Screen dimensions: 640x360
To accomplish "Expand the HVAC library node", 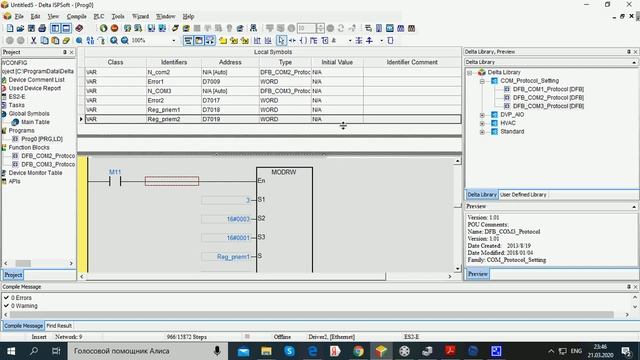I will pyautogui.click(x=482, y=123).
